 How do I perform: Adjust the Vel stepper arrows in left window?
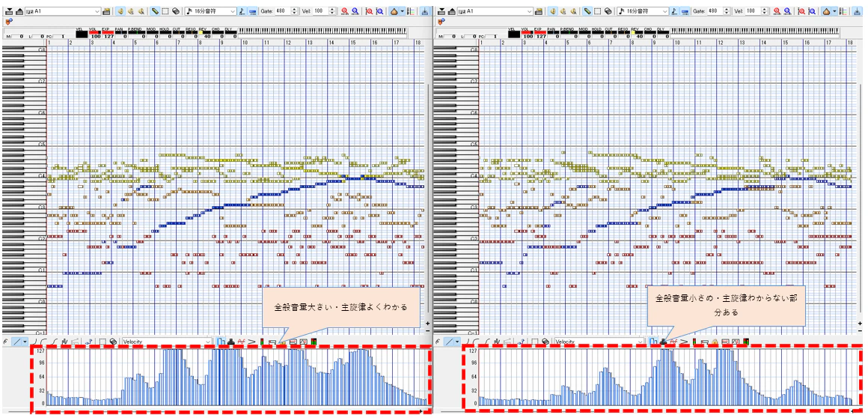click(332, 11)
